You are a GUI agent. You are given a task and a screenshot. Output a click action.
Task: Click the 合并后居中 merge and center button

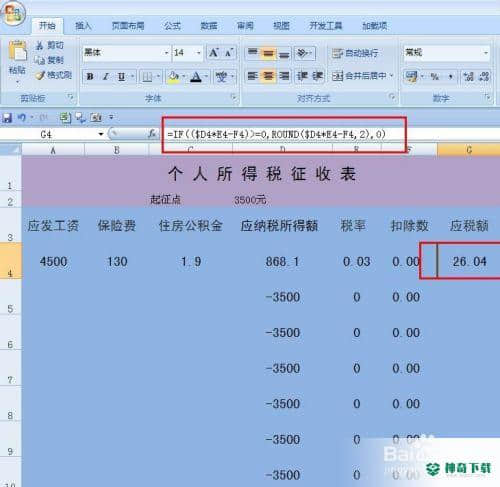(x=362, y=76)
